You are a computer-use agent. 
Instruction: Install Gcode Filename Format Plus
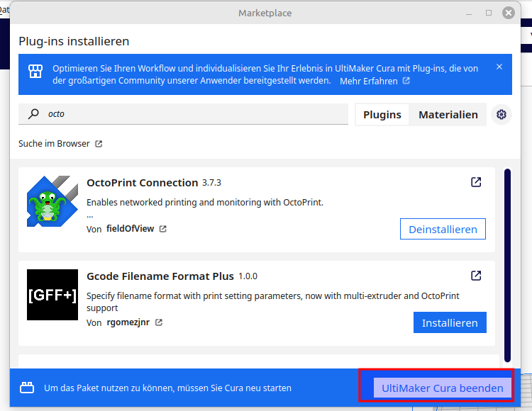pyautogui.click(x=450, y=322)
